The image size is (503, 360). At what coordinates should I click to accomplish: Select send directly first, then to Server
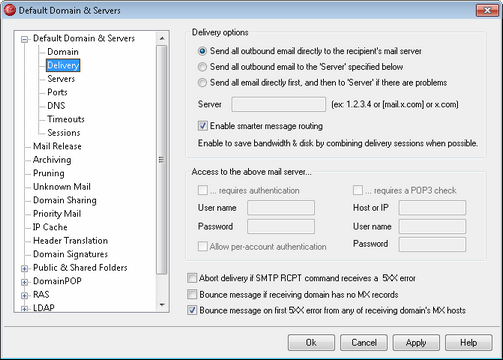coord(202,83)
